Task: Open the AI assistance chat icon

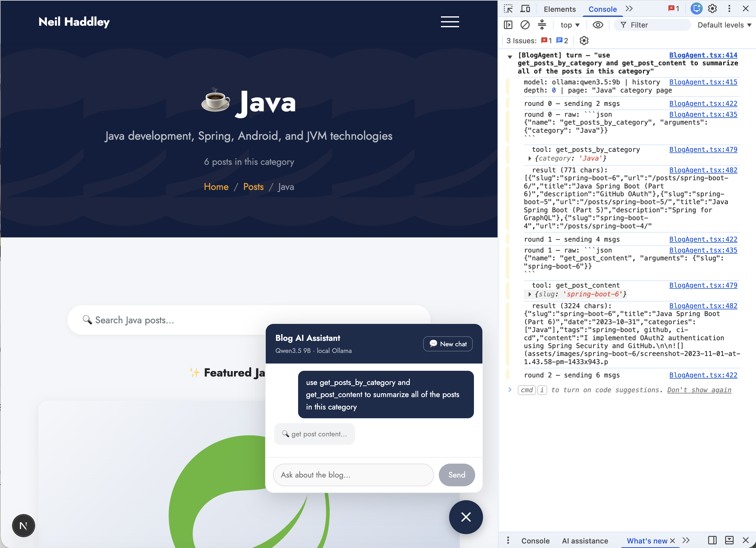Action: point(696,9)
